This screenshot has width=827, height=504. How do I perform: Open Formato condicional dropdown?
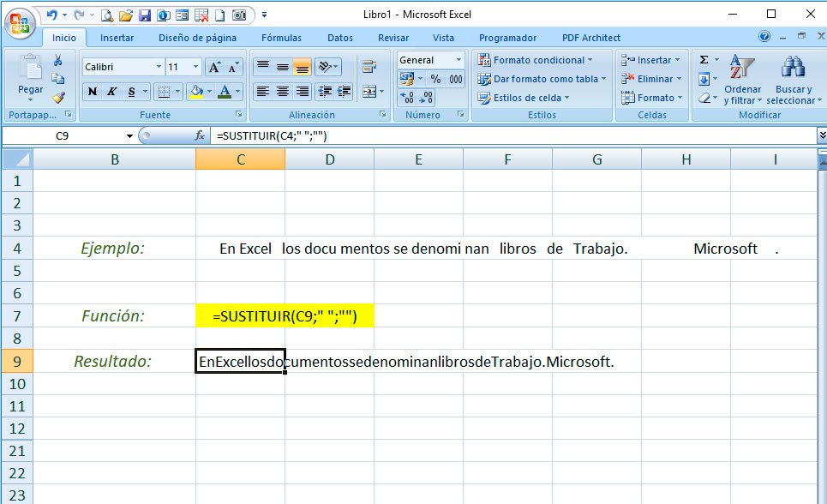click(x=534, y=60)
